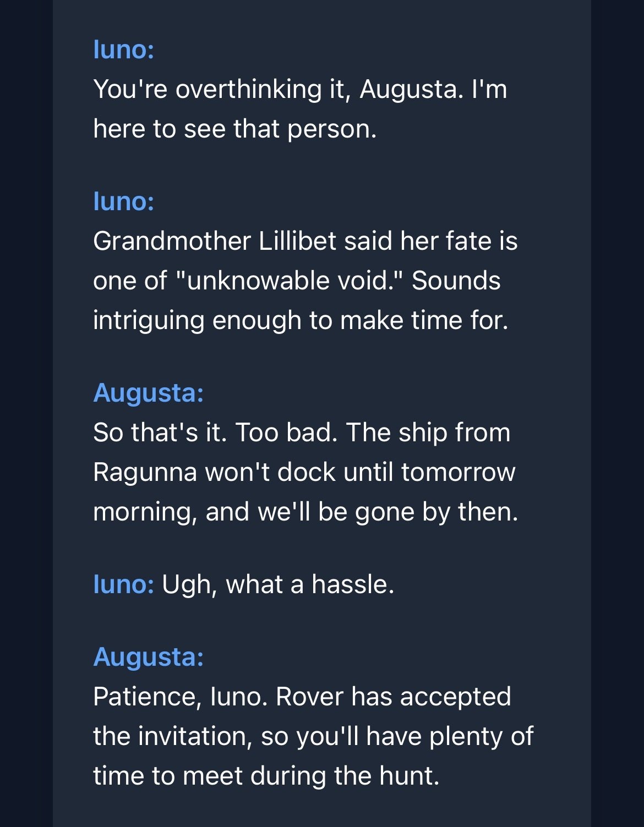The height and width of the screenshot is (827, 644).
Task: Click the text "here to see that person."
Action: [235, 129]
